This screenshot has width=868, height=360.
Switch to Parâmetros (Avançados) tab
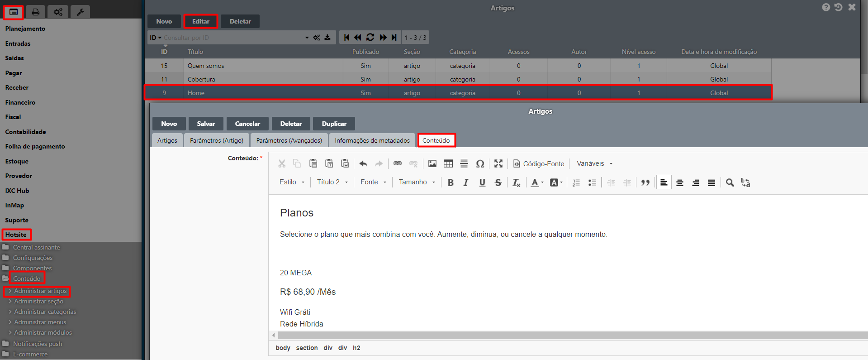pyautogui.click(x=289, y=140)
